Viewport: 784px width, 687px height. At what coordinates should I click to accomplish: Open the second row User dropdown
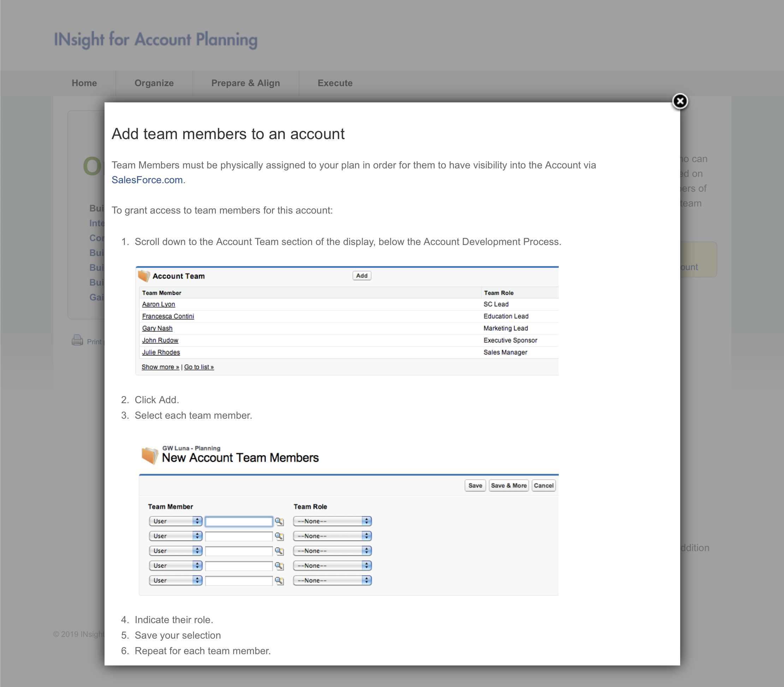click(175, 536)
